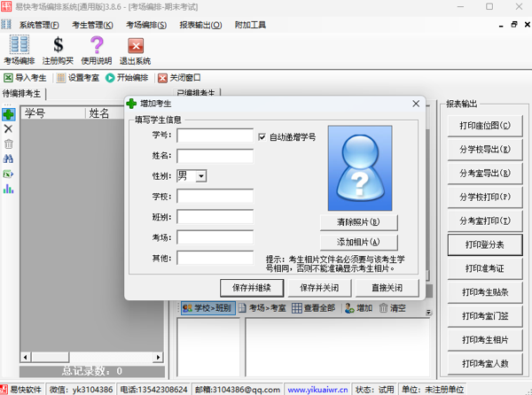Expand the 性别 gender dropdown
Image resolution: width=532 pixels, height=395 pixels.
pyautogui.click(x=201, y=176)
